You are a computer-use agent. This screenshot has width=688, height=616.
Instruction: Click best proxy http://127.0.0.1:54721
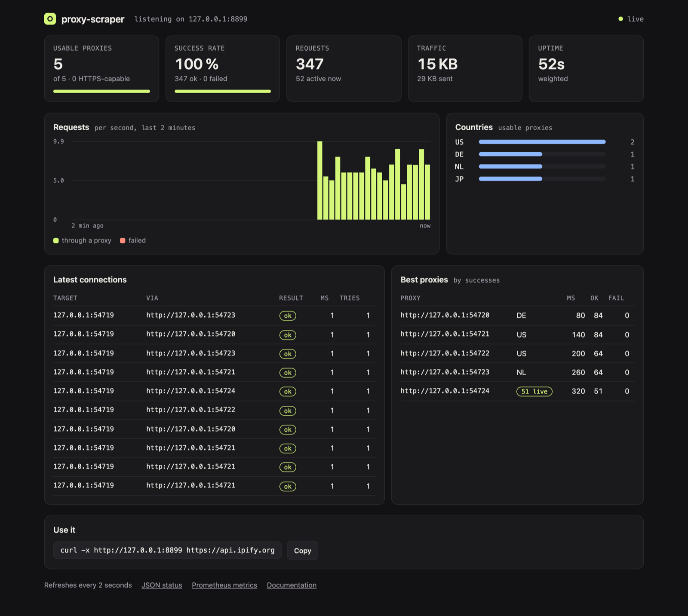[x=445, y=334]
